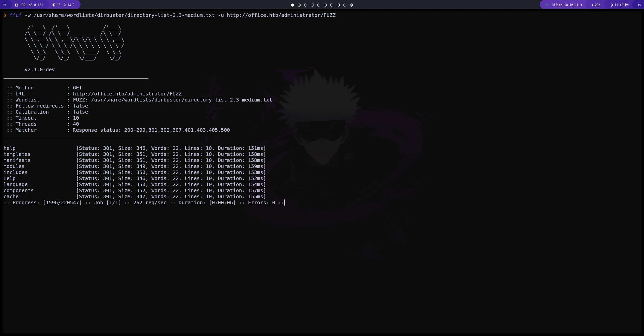644x336 pixels.
Task: Switch to the first filled workspace dot
Action: (x=292, y=5)
